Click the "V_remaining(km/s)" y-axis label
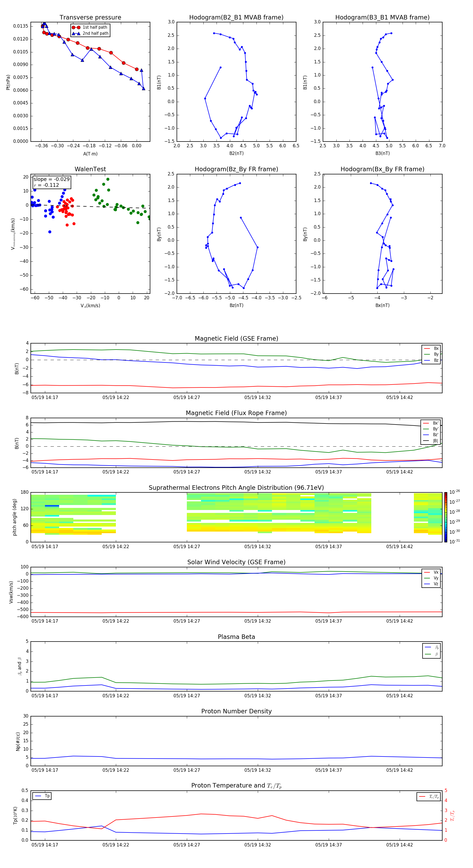Screen dimensions: 473x868 tap(13, 234)
